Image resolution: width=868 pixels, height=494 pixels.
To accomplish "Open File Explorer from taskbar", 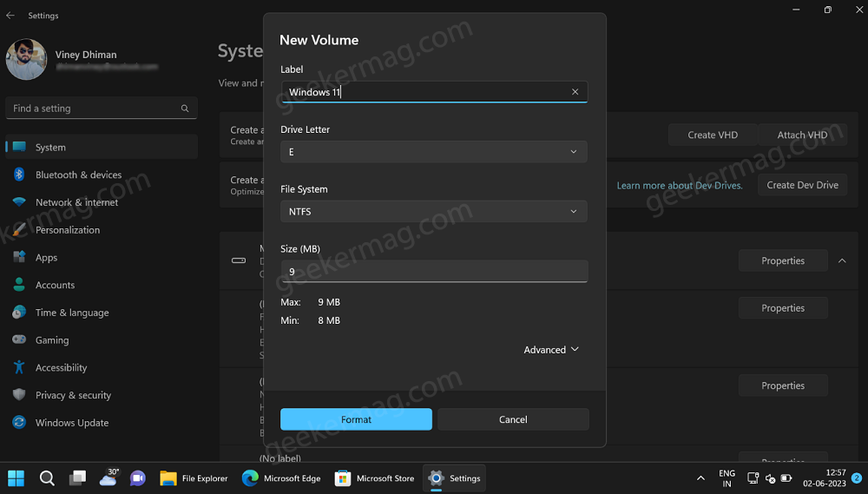I will coord(194,478).
